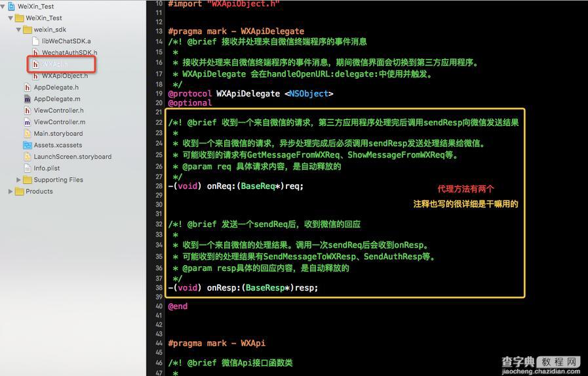Viewport: 588px width, 376px height.
Task: Click the libWeChatSDK.a library file icon
Action: tap(35, 41)
